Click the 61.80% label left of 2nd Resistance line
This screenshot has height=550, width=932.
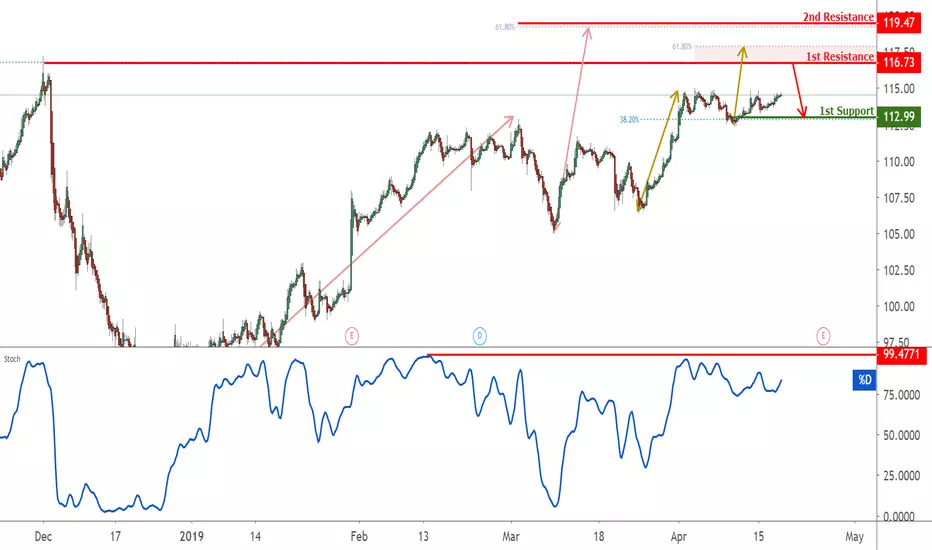(505, 27)
